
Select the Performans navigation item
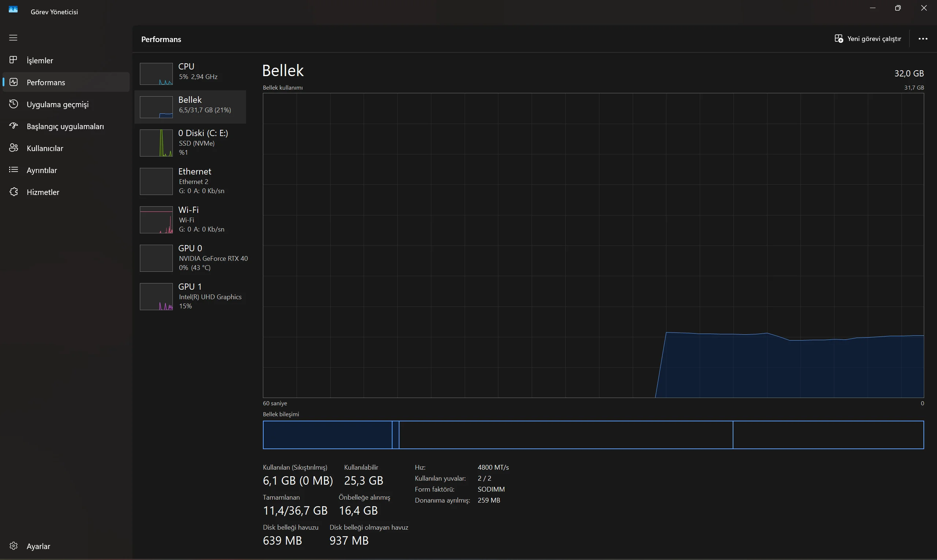coord(45,82)
